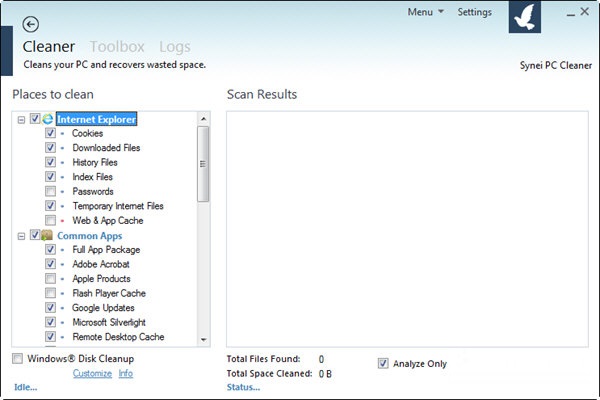Select the Index Files row text
This screenshot has width=600, height=400.
tap(93, 177)
